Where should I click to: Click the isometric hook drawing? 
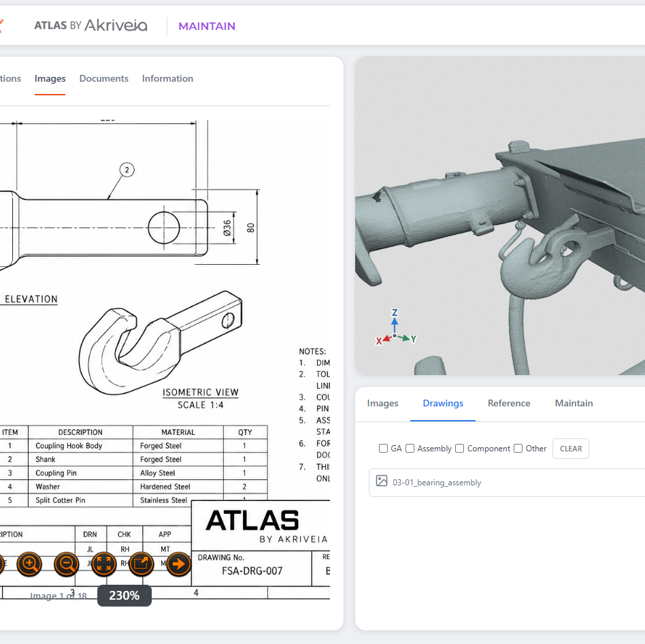point(161,342)
